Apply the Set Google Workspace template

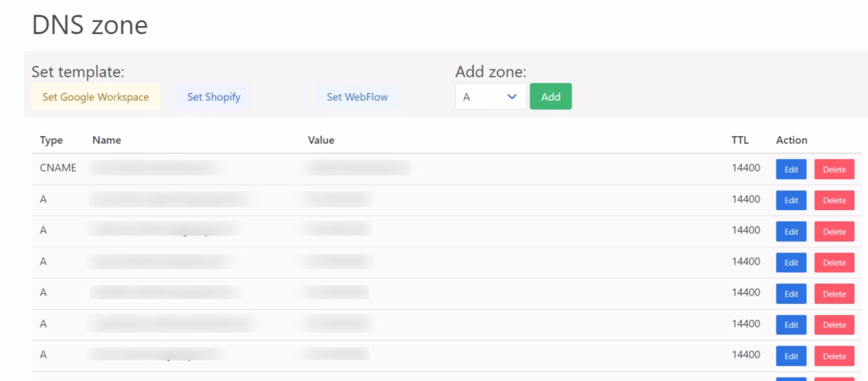[x=96, y=97]
